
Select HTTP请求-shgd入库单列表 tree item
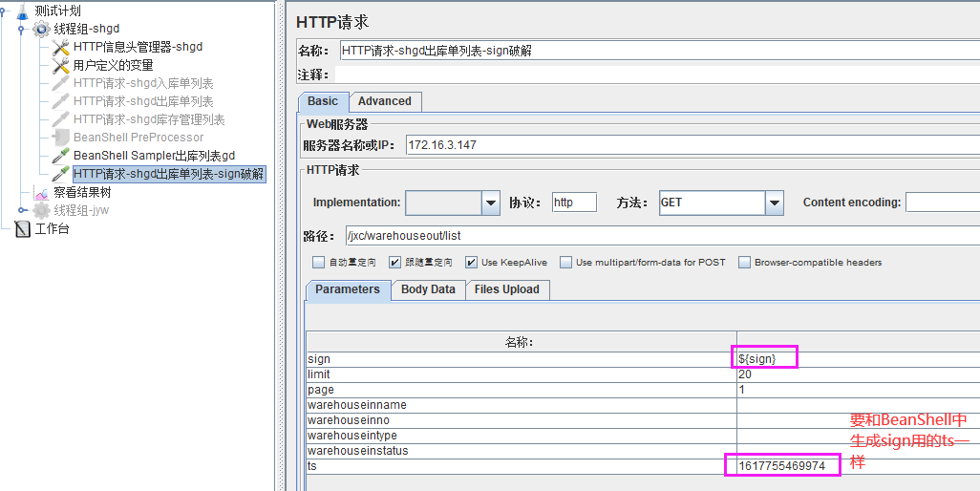pos(143,83)
